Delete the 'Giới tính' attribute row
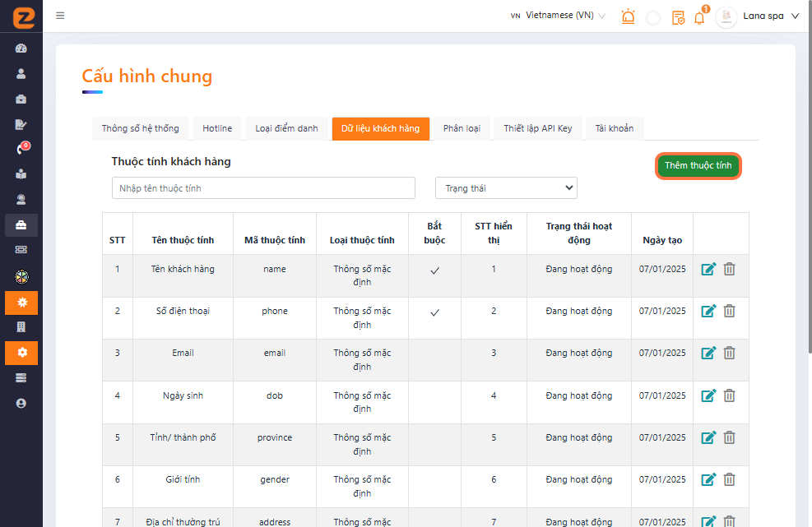The height and width of the screenshot is (527, 812). pos(729,479)
